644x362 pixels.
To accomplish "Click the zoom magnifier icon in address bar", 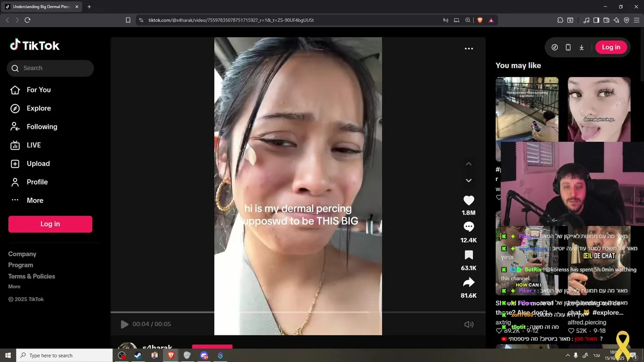I will tap(468, 20).
